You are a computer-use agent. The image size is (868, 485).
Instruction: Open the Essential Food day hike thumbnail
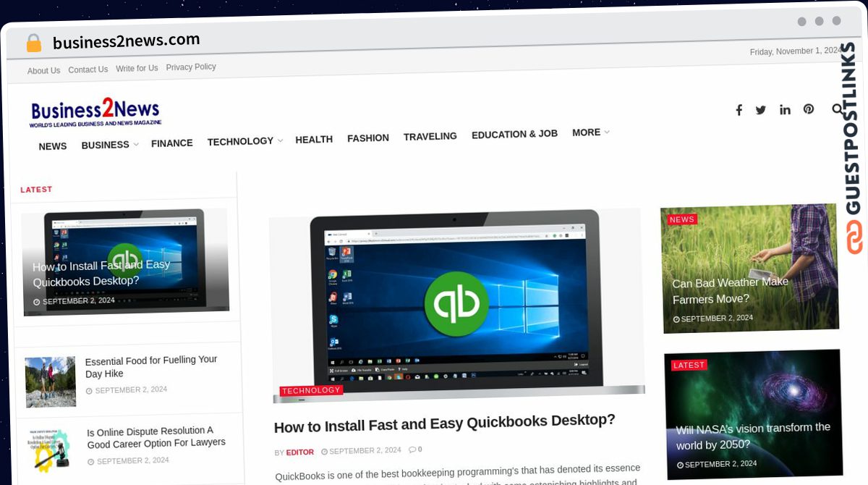click(51, 382)
